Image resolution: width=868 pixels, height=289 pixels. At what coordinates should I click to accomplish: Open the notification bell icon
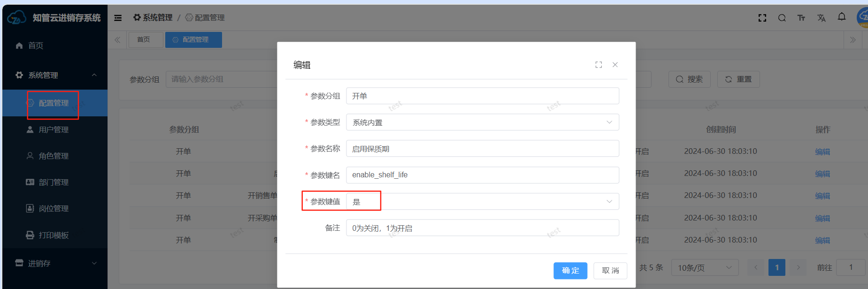[x=842, y=17]
